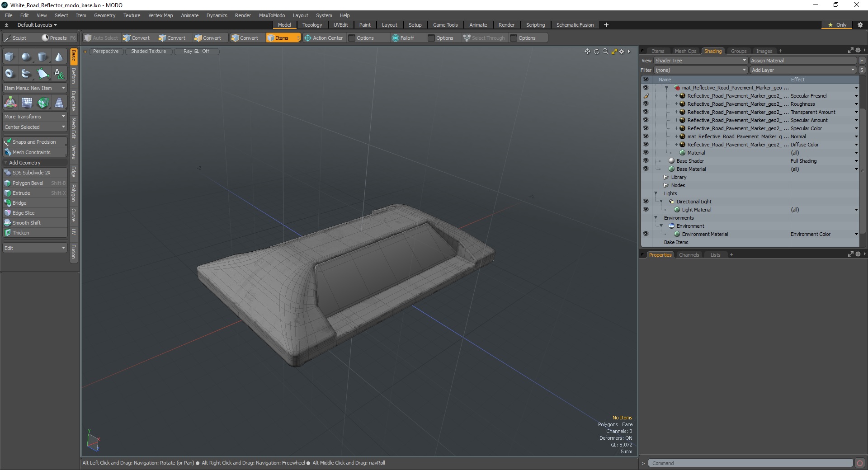Select the cube primitive tool icon
This screenshot has height=470, width=868.
click(x=9, y=57)
